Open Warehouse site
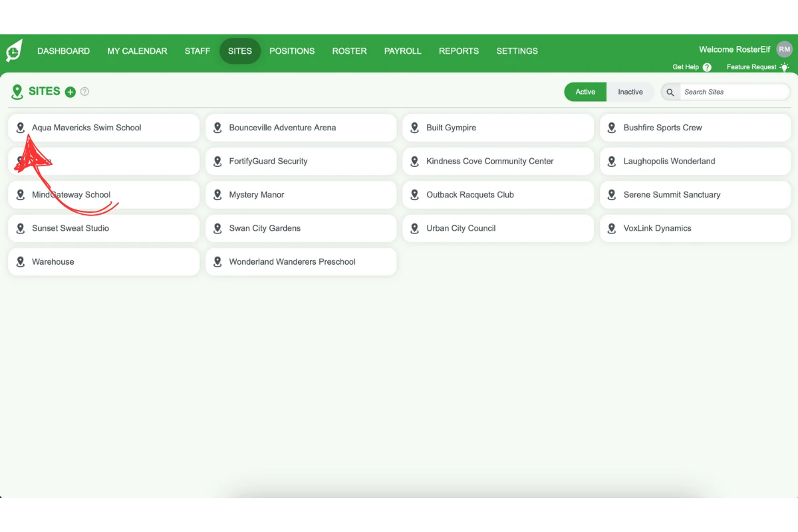The height and width of the screenshot is (532, 798). click(104, 262)
